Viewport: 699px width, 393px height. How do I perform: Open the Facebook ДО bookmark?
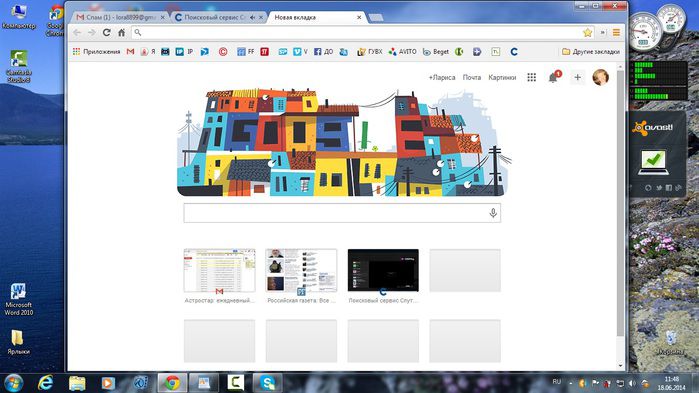(x=324, y=52)
